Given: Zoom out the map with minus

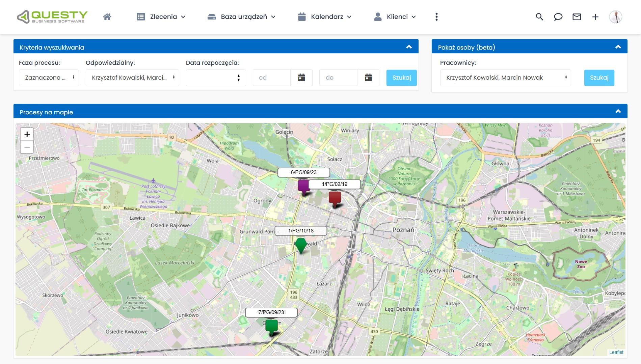Looking at the screenshot, I should pos(27,147).
